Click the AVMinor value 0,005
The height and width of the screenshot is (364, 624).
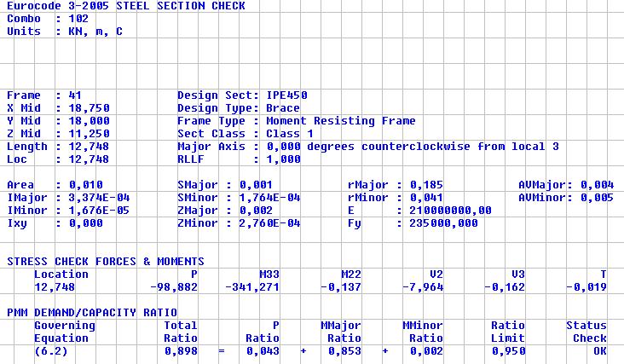(597, 198)
